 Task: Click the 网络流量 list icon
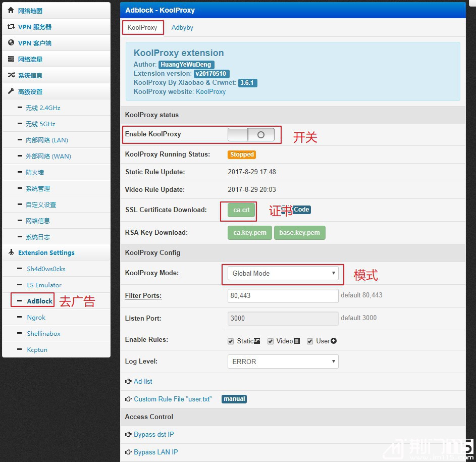click(11, 59)
